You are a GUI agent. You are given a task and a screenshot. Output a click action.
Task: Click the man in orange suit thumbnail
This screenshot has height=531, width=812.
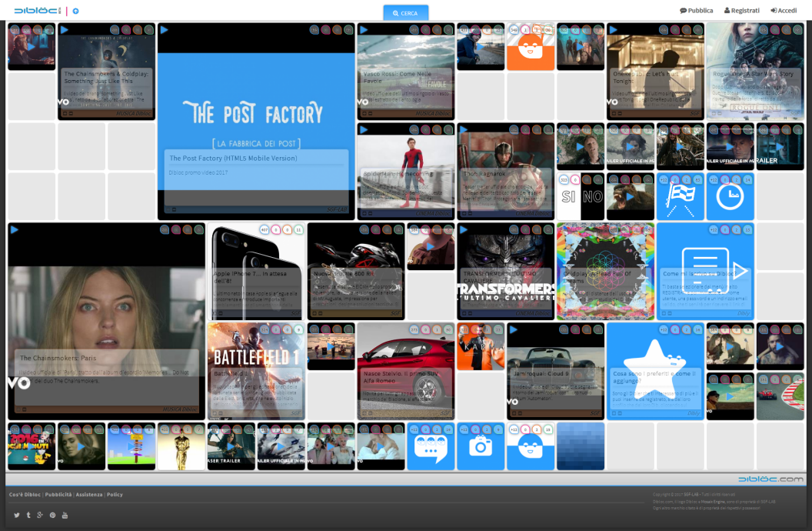[480, 346]
